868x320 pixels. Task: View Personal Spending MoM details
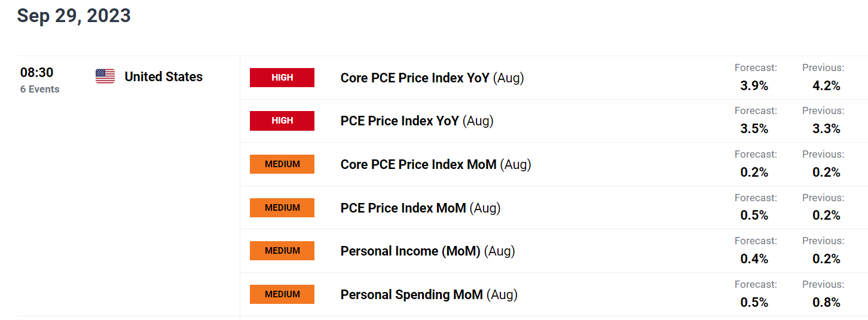429,294
